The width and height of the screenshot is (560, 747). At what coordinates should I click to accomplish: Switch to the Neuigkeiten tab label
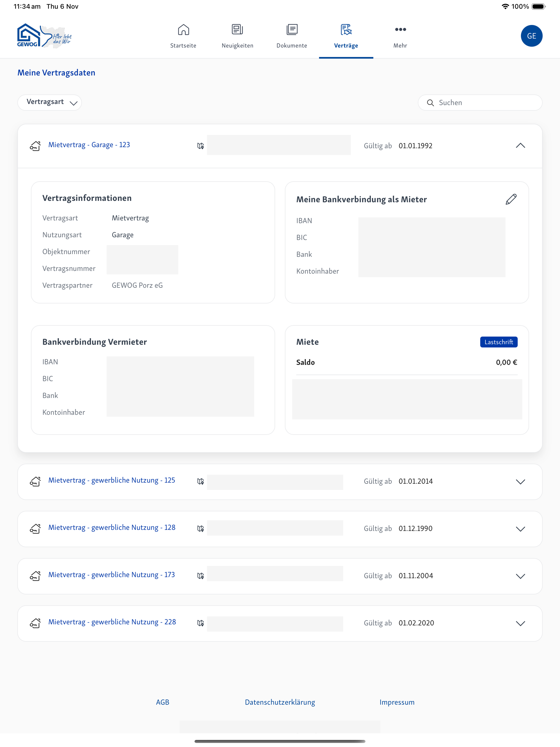click(237, 46)
